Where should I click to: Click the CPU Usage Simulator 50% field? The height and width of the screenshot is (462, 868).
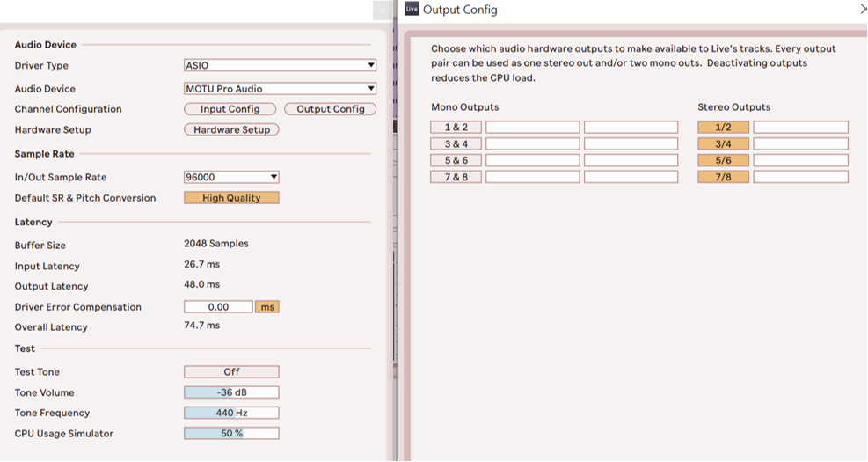pos(231,433)
